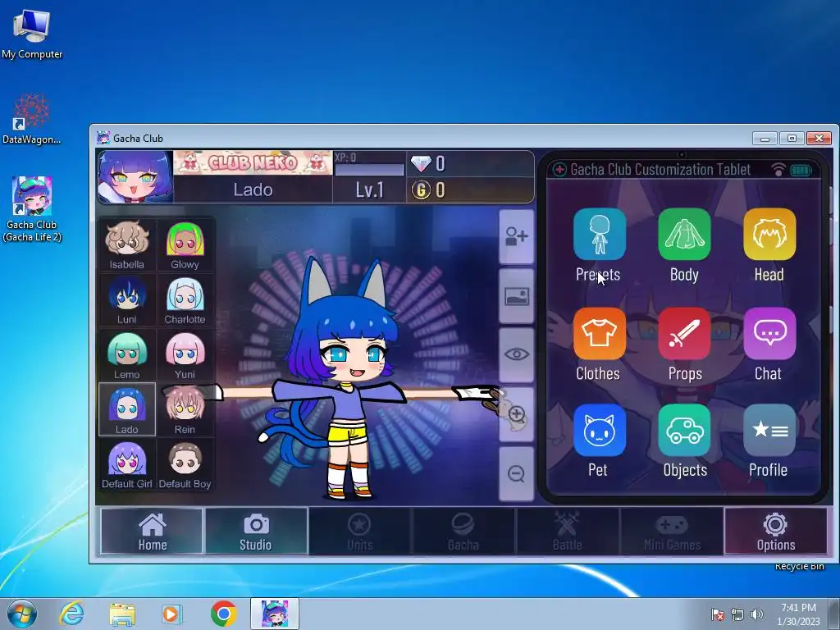Open File Explorer from the taskbar

(122, 614)
